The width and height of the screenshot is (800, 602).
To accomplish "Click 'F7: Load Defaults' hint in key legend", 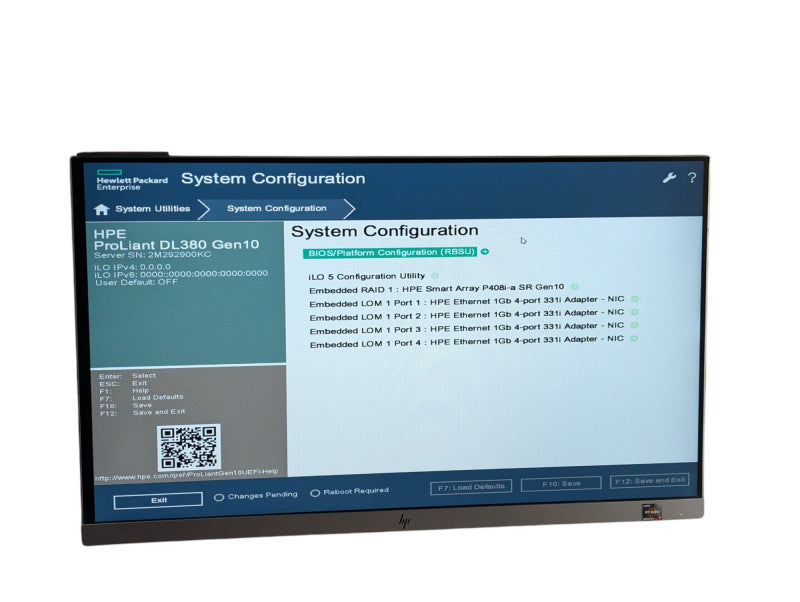I will 141,397.
